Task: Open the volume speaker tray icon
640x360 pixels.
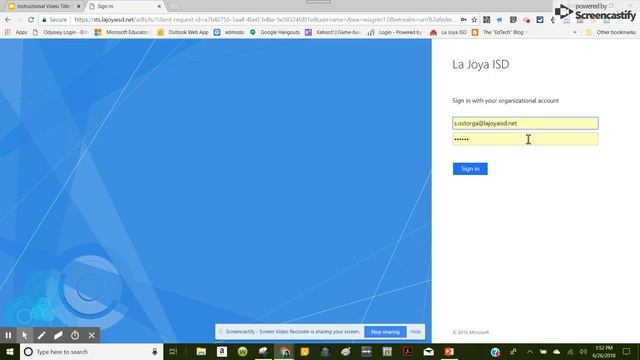Action: [x=583, y=351]
